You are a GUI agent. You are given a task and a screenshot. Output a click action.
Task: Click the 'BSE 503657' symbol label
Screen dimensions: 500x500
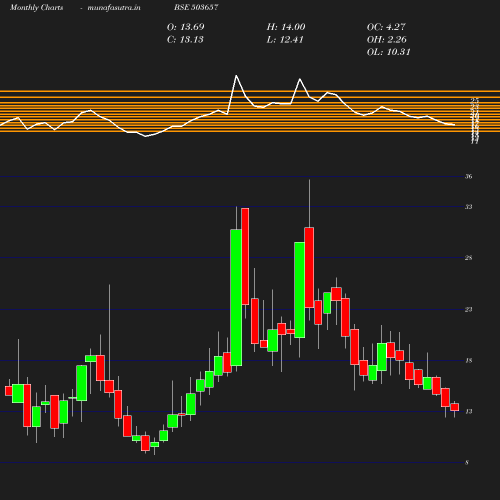tap(196, 7)
